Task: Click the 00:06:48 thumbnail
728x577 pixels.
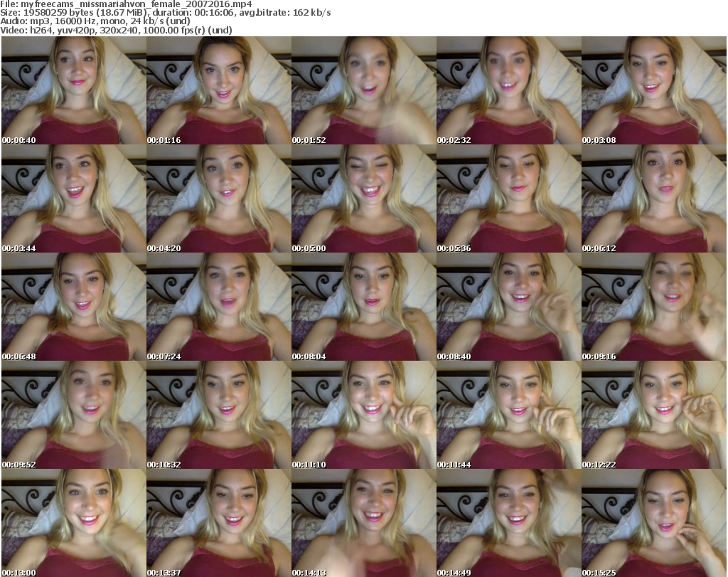Action: (x=74, y=307)
